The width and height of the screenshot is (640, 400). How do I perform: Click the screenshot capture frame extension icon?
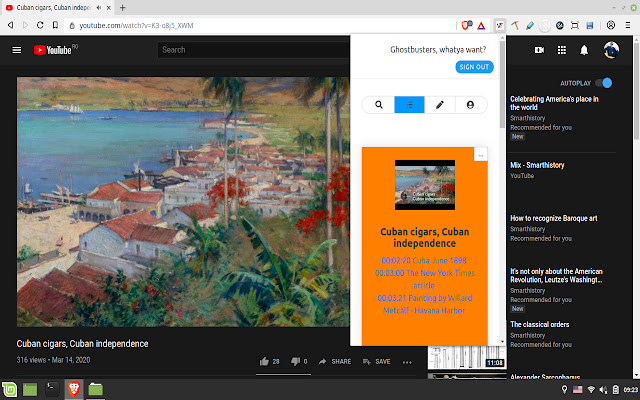[575, 25]
